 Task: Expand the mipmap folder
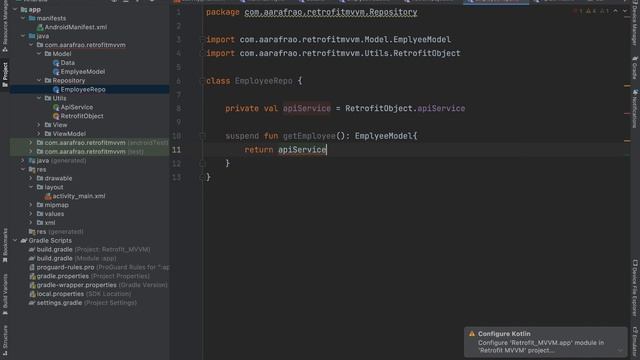point(31,205)
